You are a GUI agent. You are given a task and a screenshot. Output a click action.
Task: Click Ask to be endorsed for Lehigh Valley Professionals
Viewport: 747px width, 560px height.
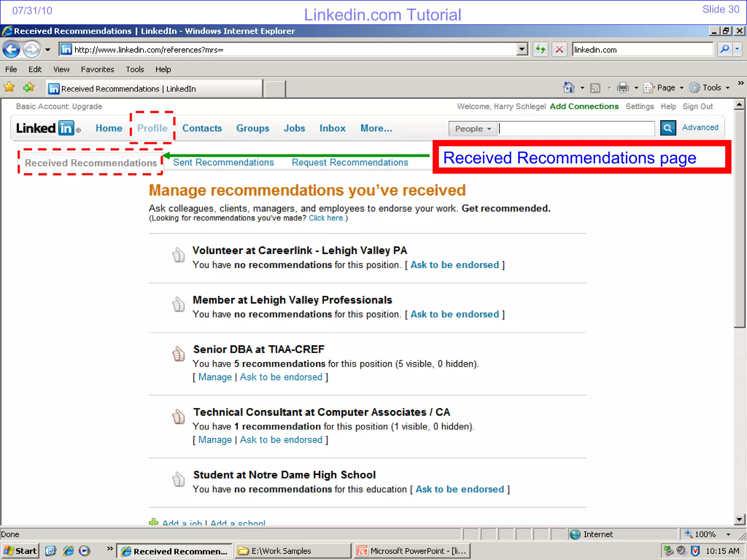pos(454,314)
